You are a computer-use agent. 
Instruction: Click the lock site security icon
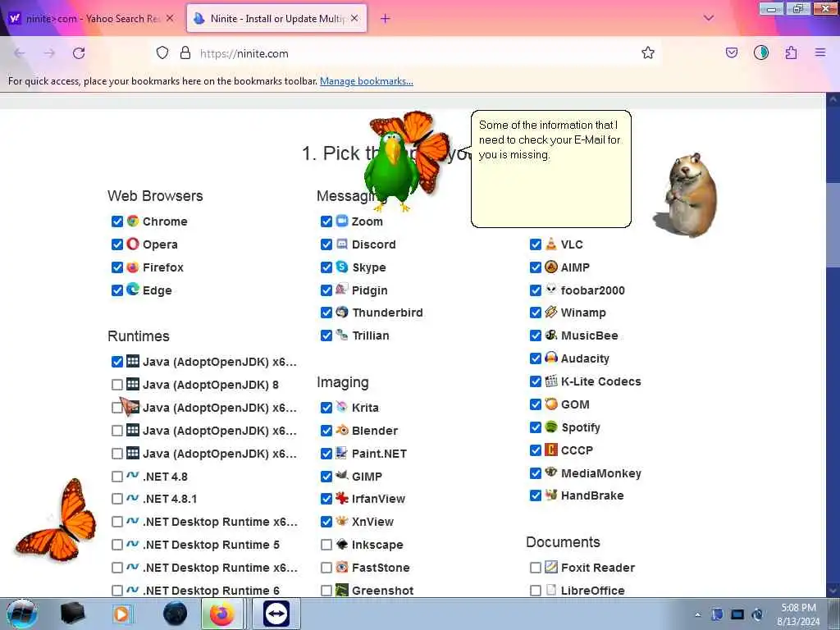(x=185, y=53)
